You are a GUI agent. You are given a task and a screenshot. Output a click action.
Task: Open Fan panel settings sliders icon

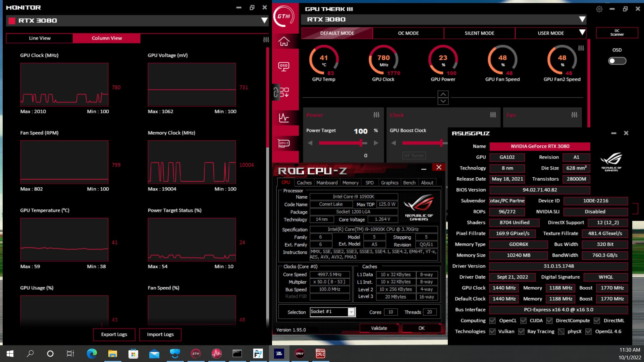[x=574, y=115]
